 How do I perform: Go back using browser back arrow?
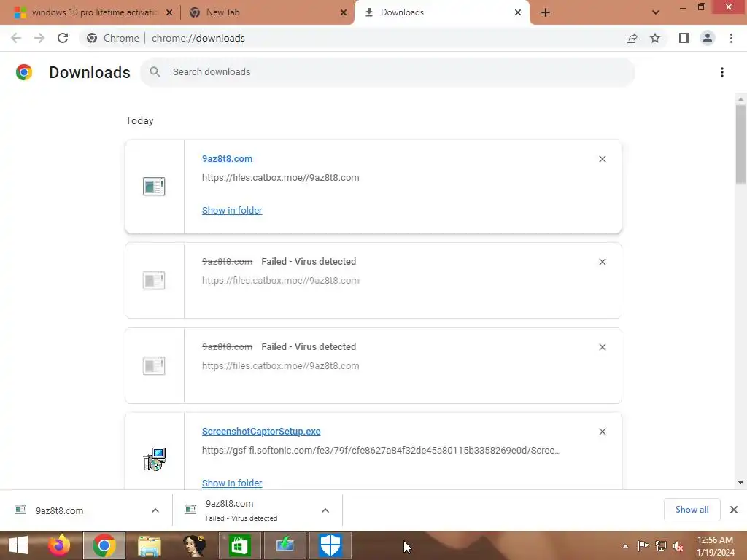16,38
